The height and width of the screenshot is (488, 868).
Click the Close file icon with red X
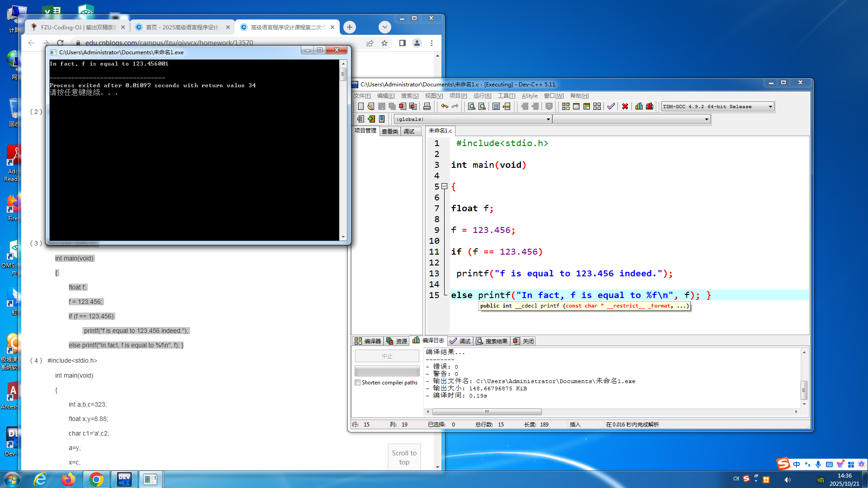pyautogui.click(x=403, y=106)
